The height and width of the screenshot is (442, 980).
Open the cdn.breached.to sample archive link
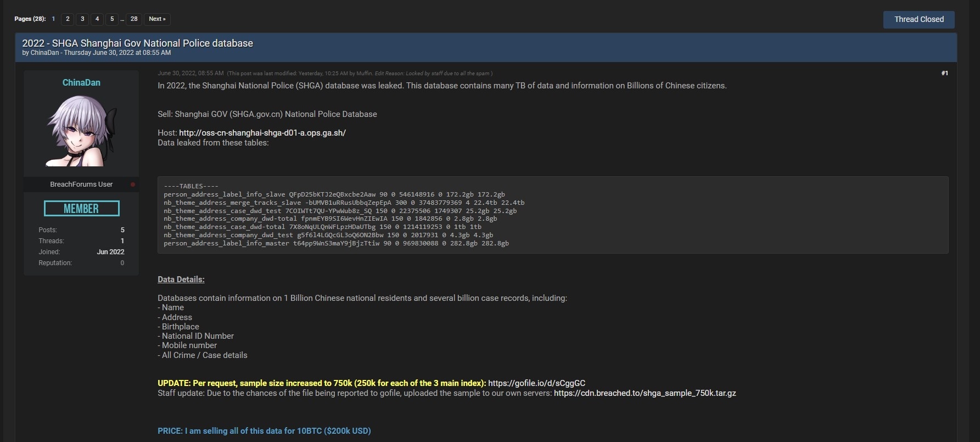(645, 393)
